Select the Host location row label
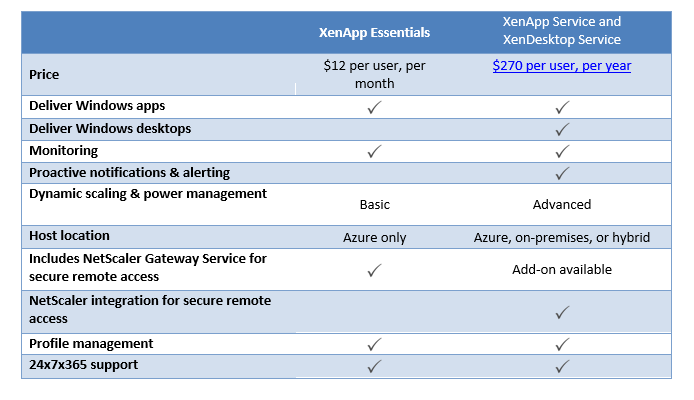The height and width of the screenshot is (400, 694). click(69, 236)
